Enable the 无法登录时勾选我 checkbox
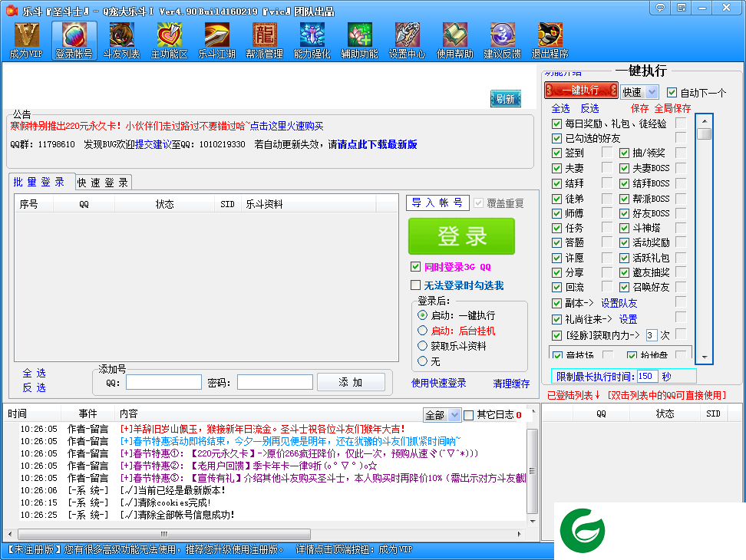This screenshot has height=560, width=746. 415,285
